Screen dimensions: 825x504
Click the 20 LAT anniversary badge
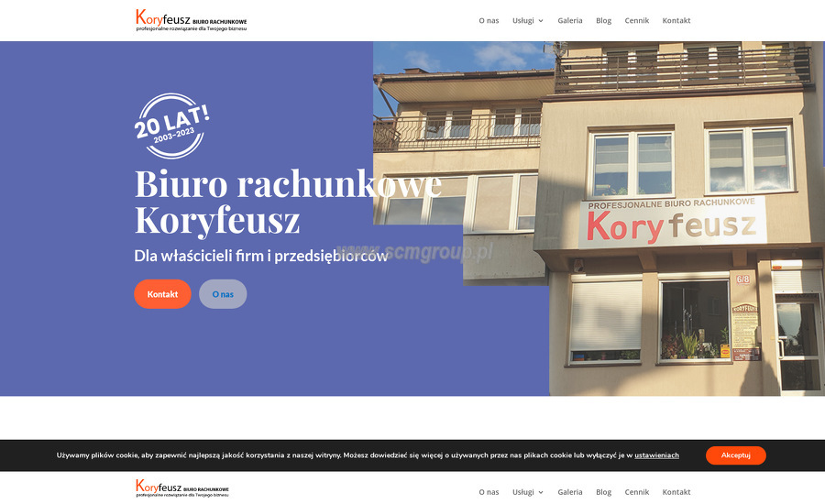point(171,126)
